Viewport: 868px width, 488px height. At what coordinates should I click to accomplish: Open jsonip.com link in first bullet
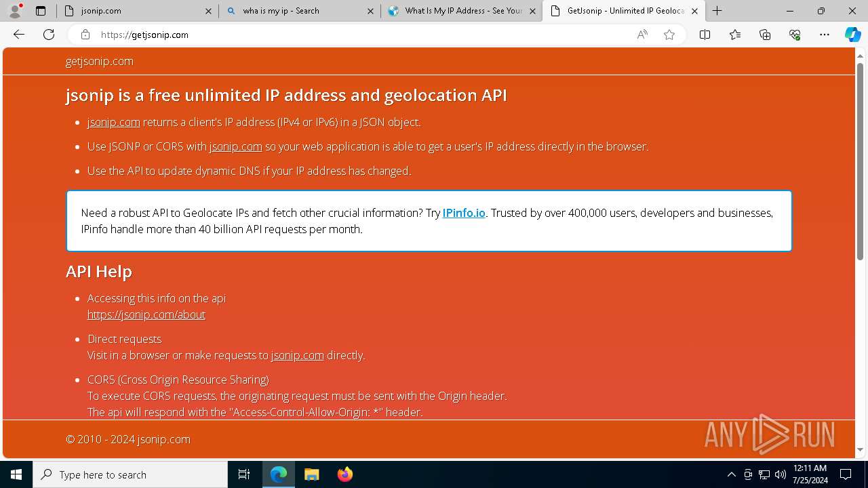point(113,122)
